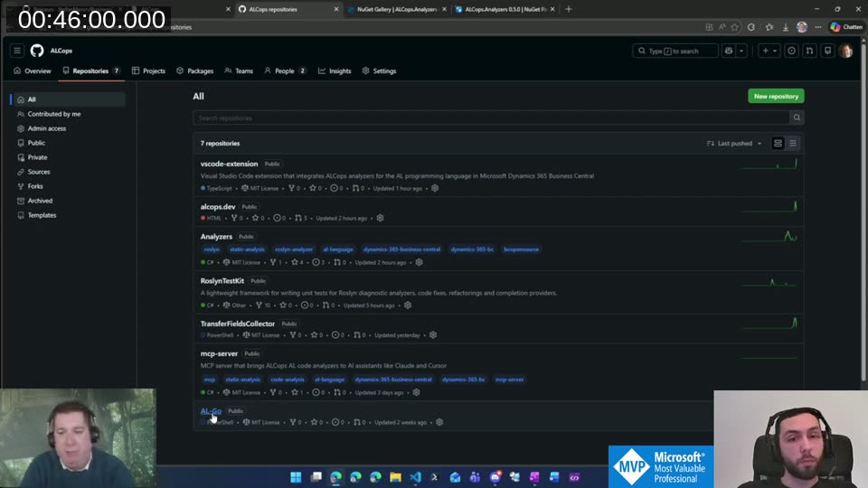Viewport: 868px width, 488px height.
Task: Open the Projects tab
Action: tap(149, 70)
